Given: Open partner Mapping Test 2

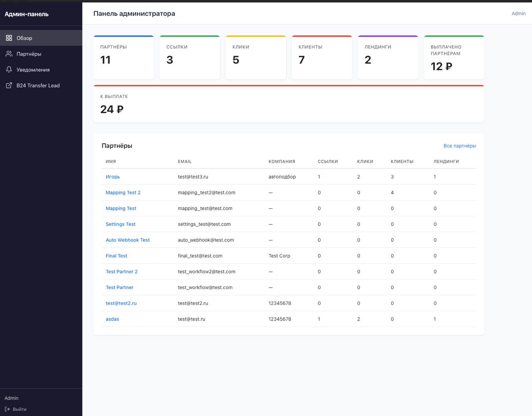Looking at the screenshot, I should 123,192.
